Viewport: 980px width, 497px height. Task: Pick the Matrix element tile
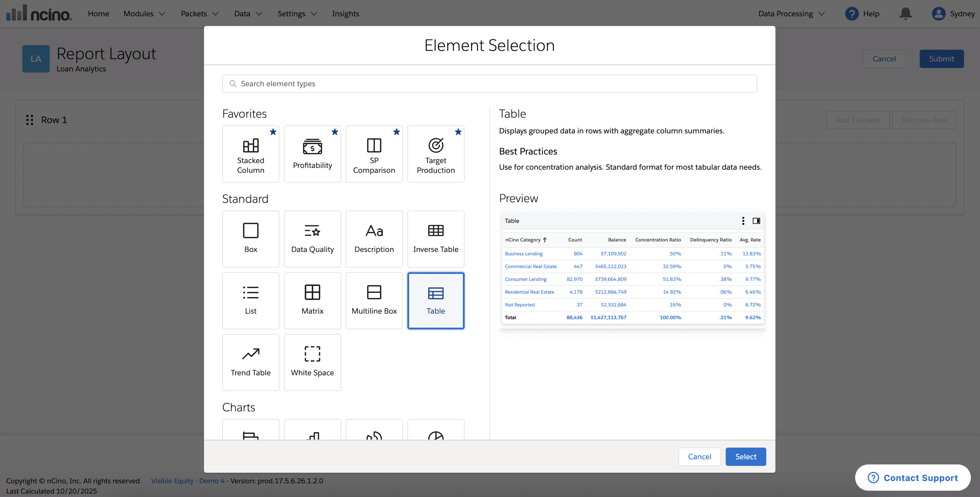tap(312, 300)
